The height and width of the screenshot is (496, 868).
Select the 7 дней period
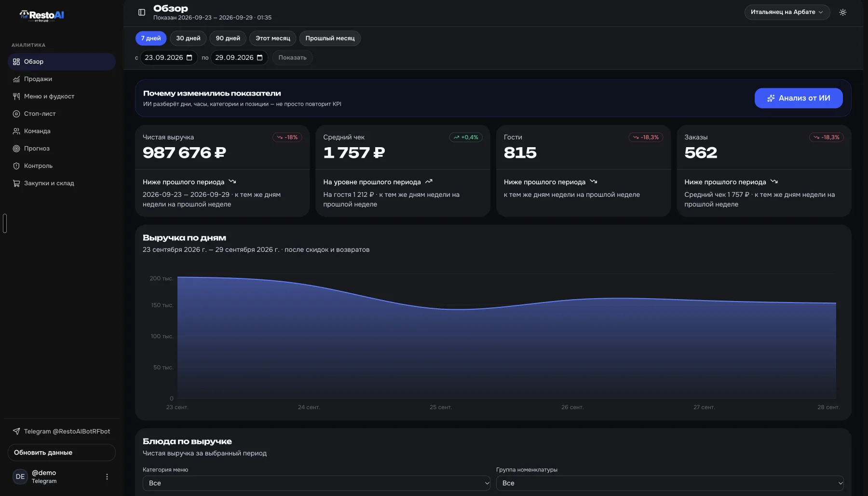click(x=151, y=38)
